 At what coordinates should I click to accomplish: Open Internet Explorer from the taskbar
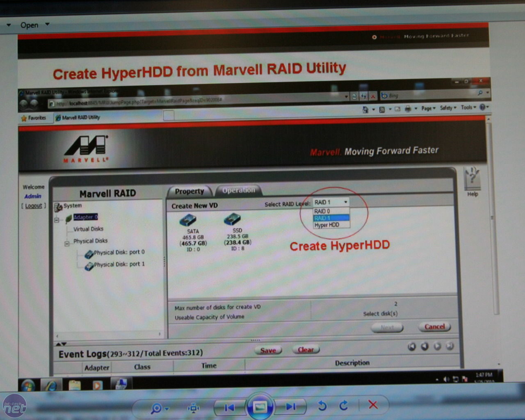pyautogui.click(x=51, y=386)
